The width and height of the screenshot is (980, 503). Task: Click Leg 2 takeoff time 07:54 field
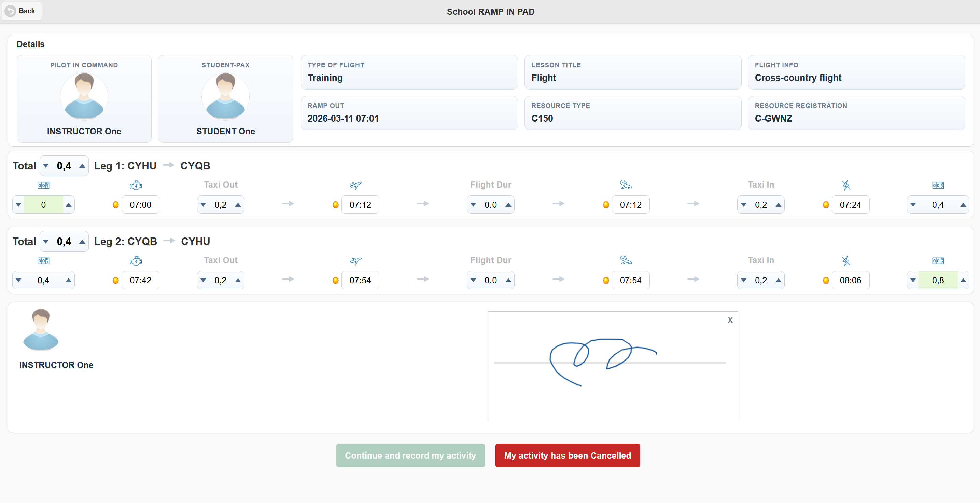(360, 281)
